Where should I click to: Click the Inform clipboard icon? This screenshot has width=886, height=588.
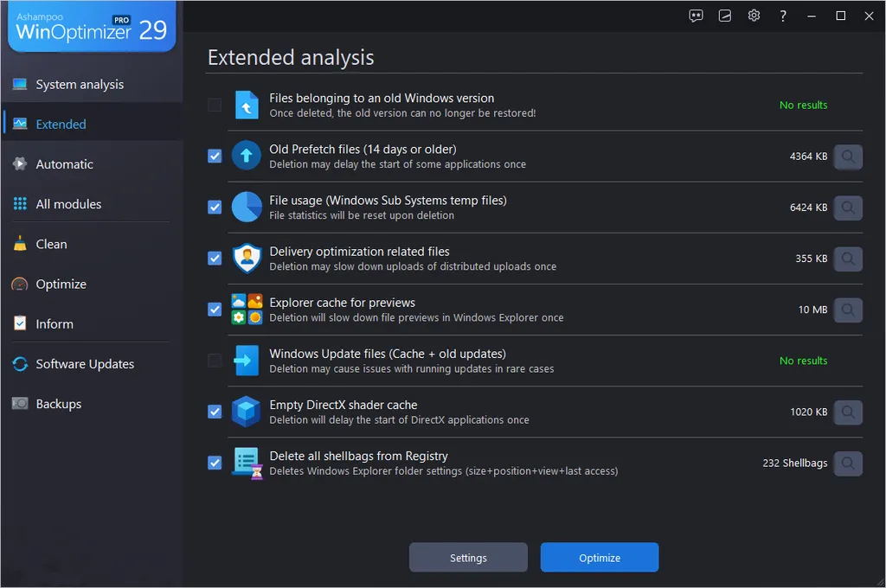(x=20, y=323)
